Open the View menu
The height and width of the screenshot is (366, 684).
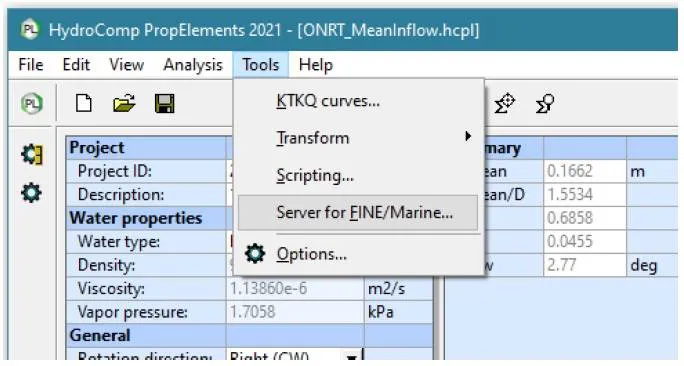pos(127,65)
